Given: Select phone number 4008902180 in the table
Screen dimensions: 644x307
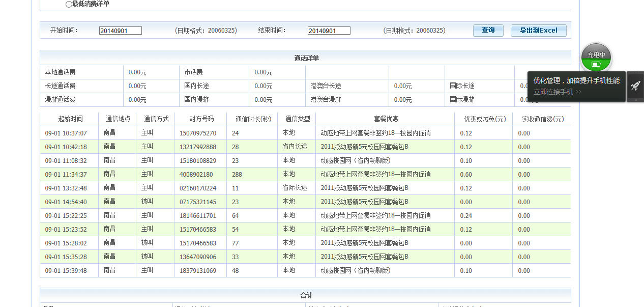Looking at the screenshot, I should click(196, 175).
